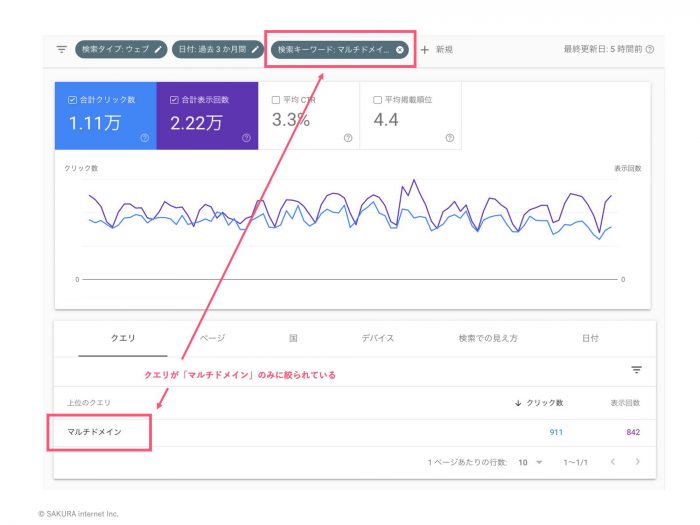Viewport: 700px width, 525px height.
Task: Open the table filter icon above query list
Action: (636, 370)
